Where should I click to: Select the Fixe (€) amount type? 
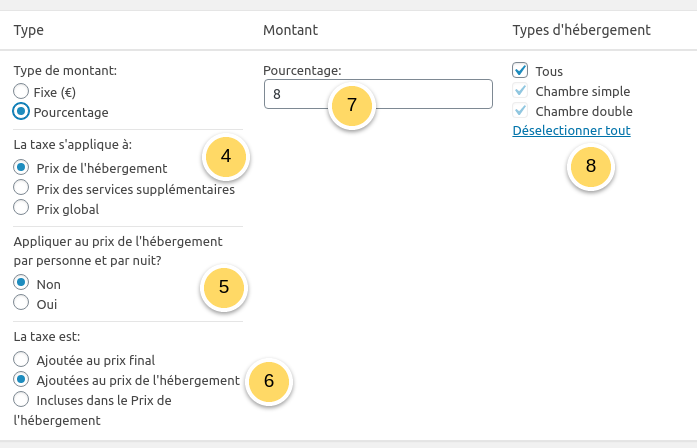[x=21, y=92]
